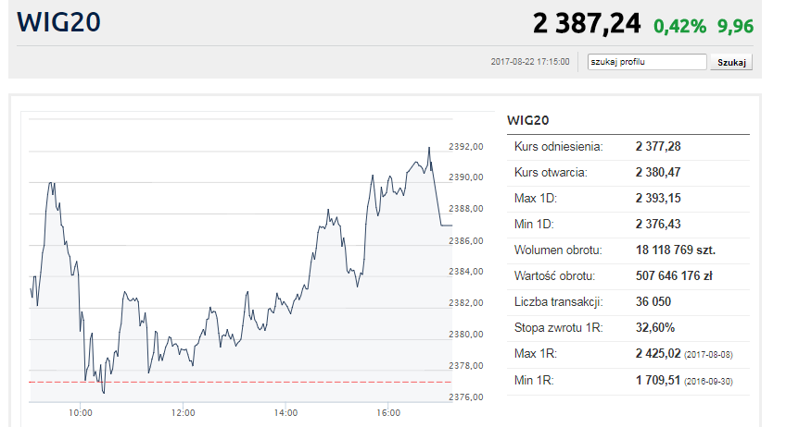Click the 'Wolumen obrotu:' label
The image size is (786, 427).
[558, 250]
